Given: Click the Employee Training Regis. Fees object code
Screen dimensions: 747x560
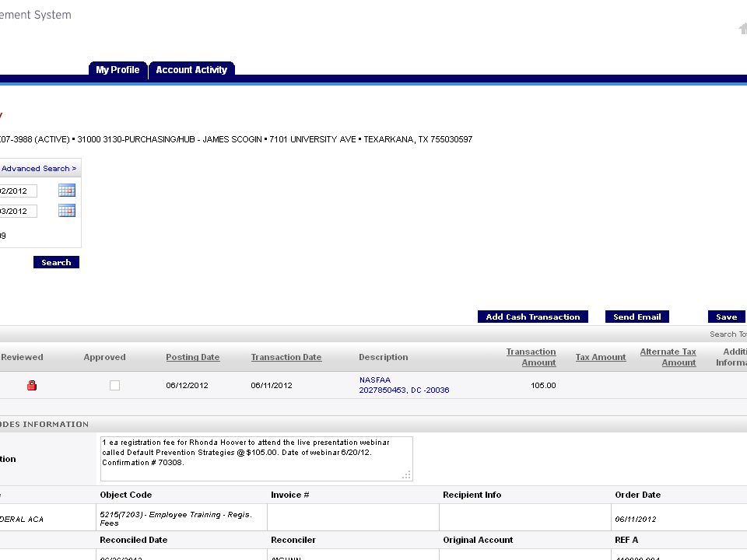Looking at the screenshot, I should click(176, 519).
